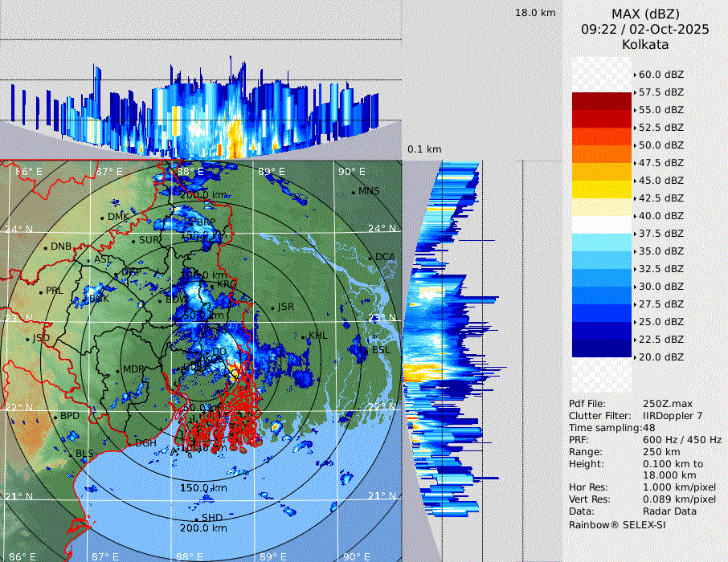Image resolution: width=728 pixels, height=562 pixels.
Task: Select the DCA station marker
Action: (x=370, y=258)
